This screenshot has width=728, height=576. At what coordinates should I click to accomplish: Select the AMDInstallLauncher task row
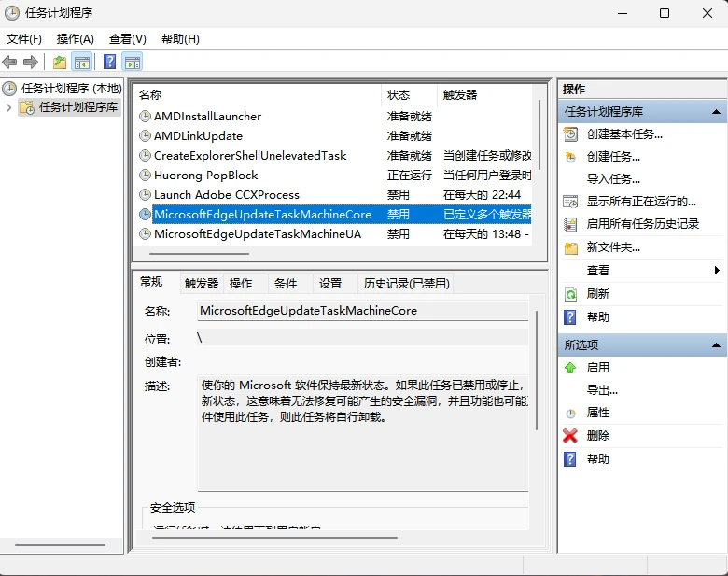(x=334, y=116)
